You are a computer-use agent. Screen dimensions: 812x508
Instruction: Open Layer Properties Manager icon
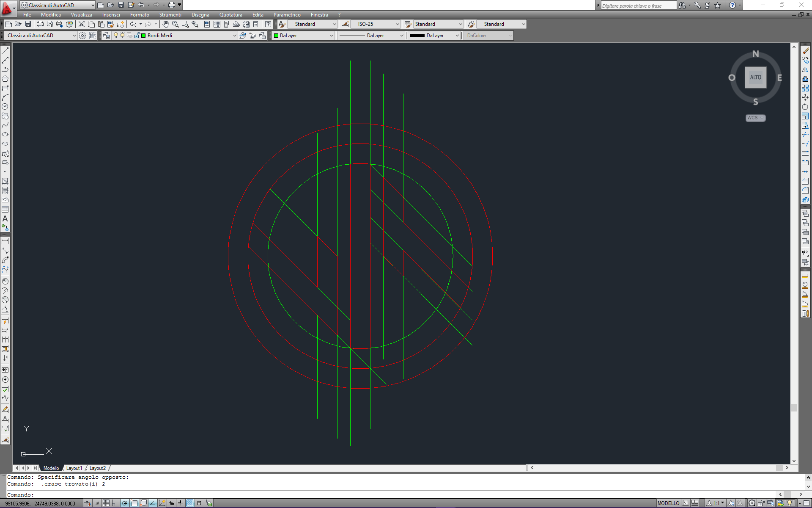pos(106,36)
